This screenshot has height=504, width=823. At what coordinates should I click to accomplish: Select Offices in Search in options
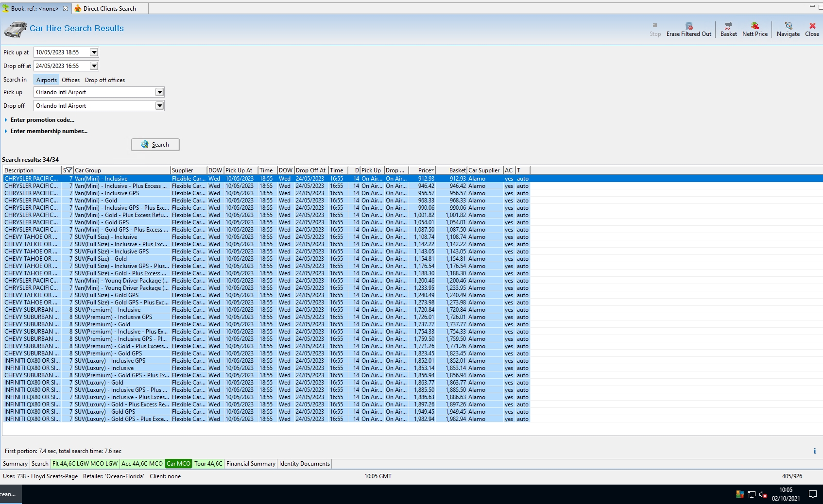(70, 80)
